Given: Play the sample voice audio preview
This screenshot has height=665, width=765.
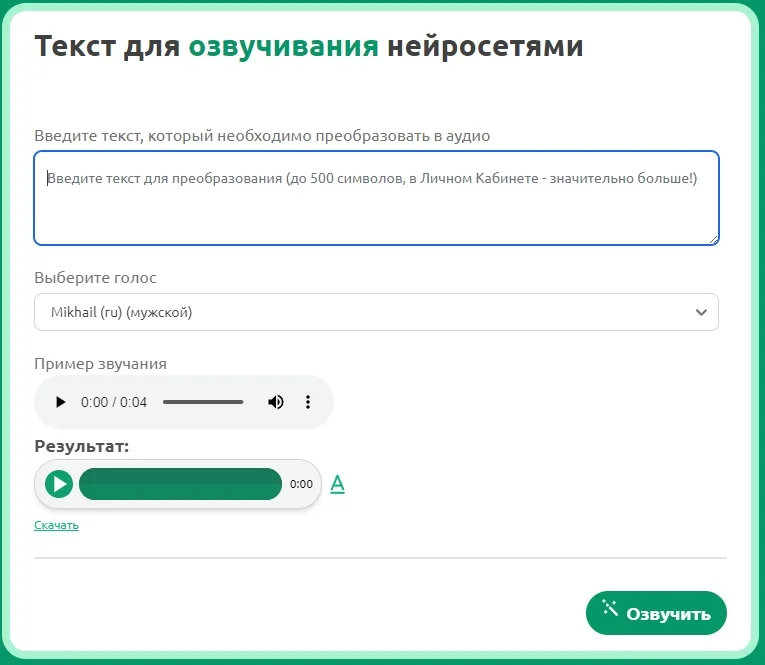Looking at the screenshot, I should [x=60, y=402].
